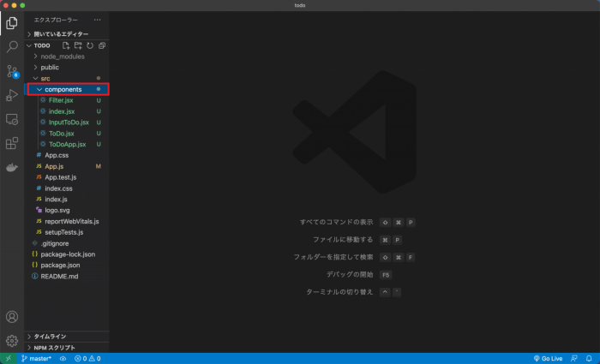Expand the NPM Scripts section

click(x=67, y=348)
